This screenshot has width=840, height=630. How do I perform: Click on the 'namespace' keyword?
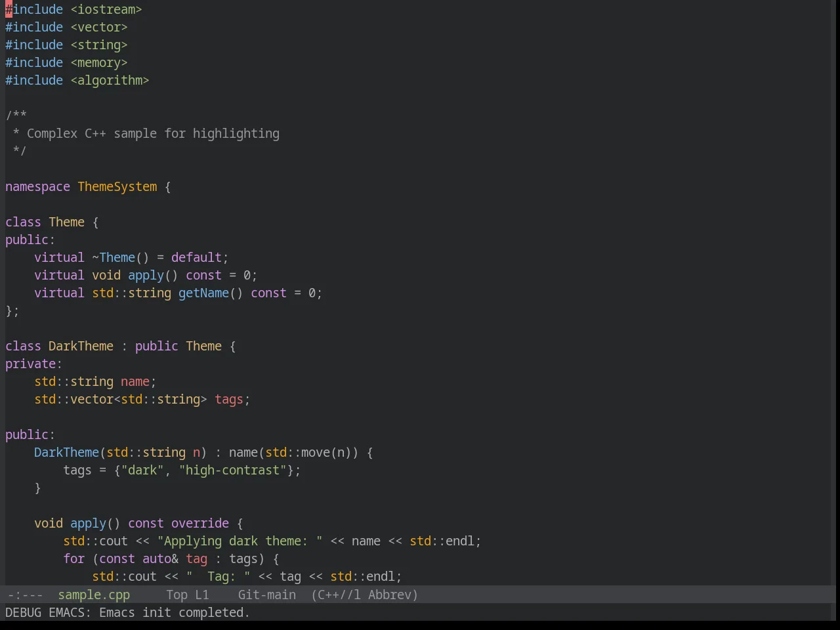pos(37,186)
